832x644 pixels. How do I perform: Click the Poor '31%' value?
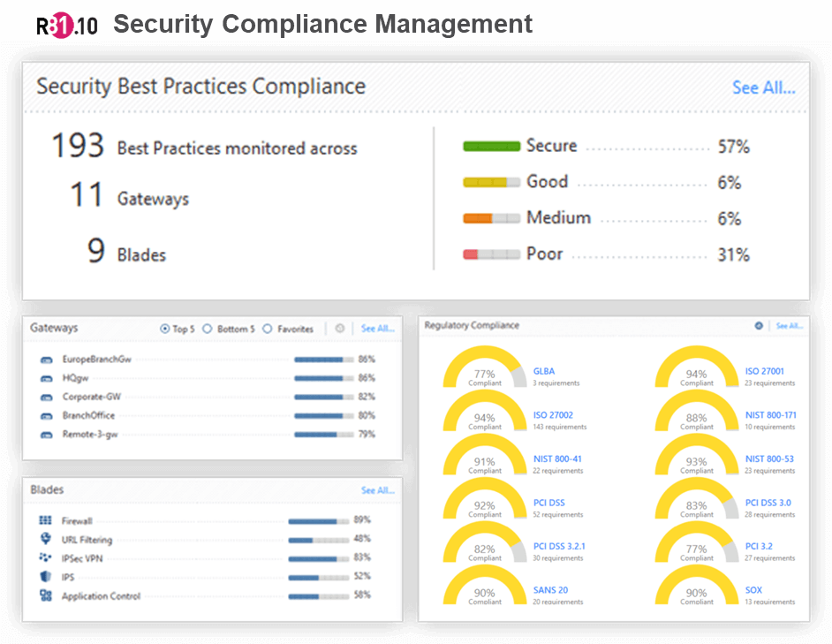coord(734,254)
